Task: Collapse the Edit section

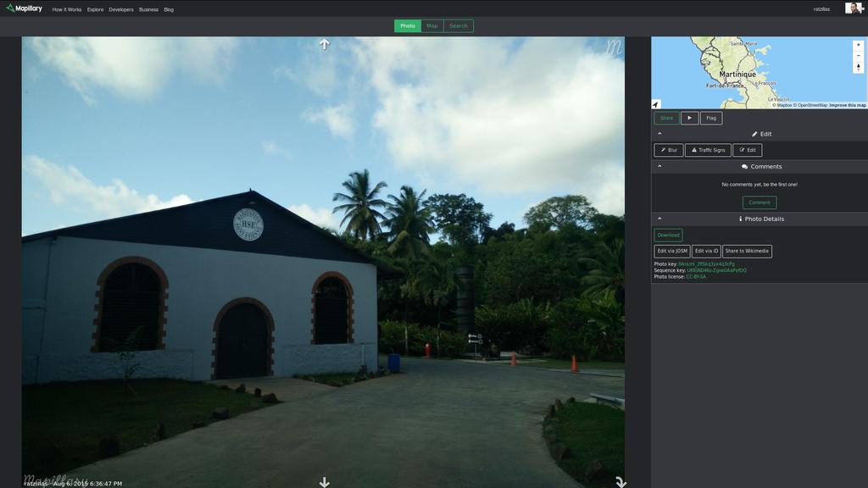Action: (x=659, y=133)
